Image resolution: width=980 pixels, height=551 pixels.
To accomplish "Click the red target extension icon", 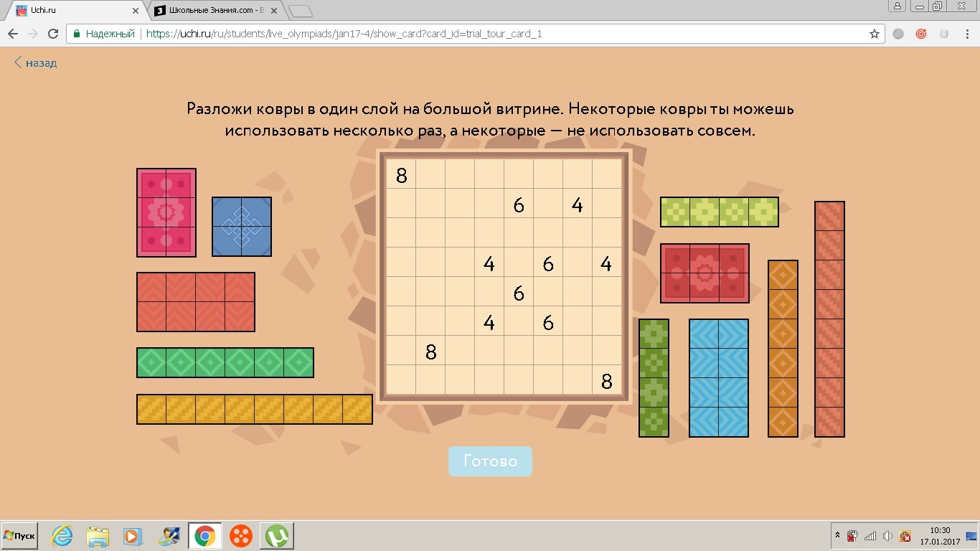I will click(x=921, y=34).
